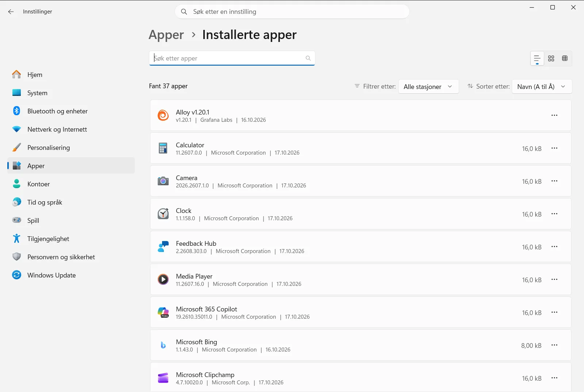Open Kontoer in the sidebar
Viewport: 584px width, 392px height.
tap(71, 184)
